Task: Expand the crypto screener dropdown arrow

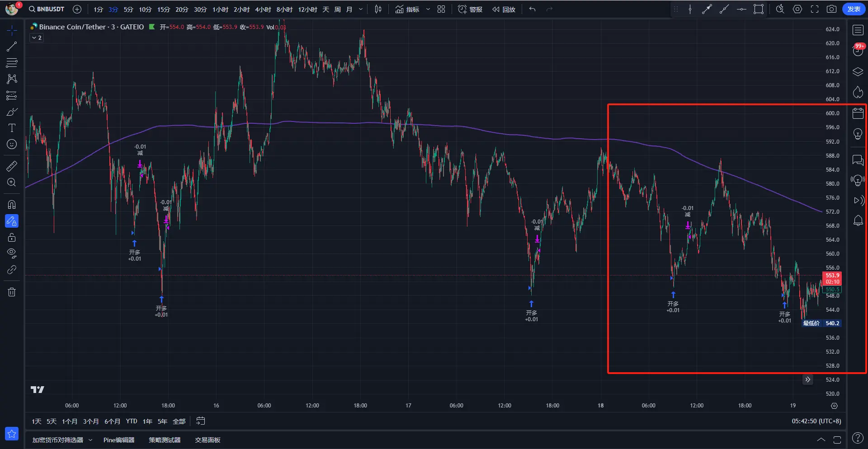Action: 90,440
